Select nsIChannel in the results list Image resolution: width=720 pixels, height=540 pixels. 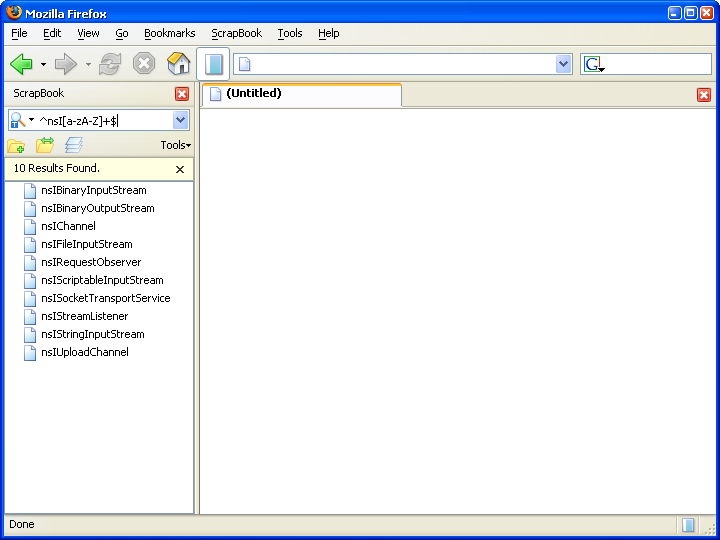(68, 226)
